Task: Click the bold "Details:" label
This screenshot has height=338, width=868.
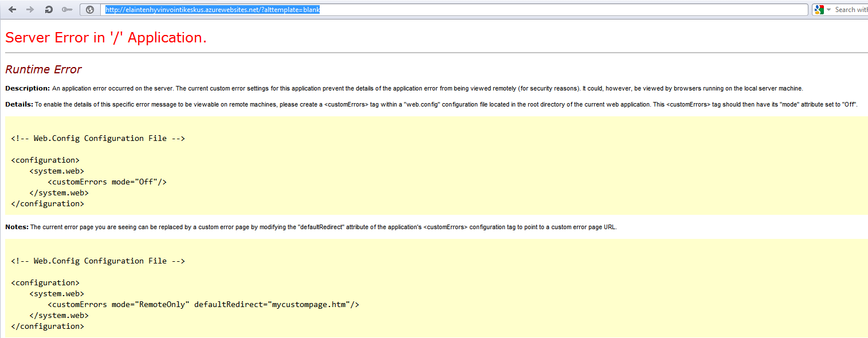Action: pos(19,104)
